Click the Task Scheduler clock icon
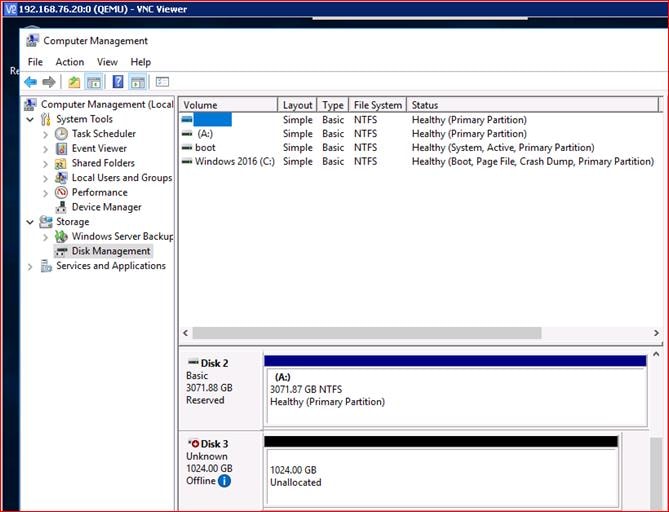 click(61, 134)
